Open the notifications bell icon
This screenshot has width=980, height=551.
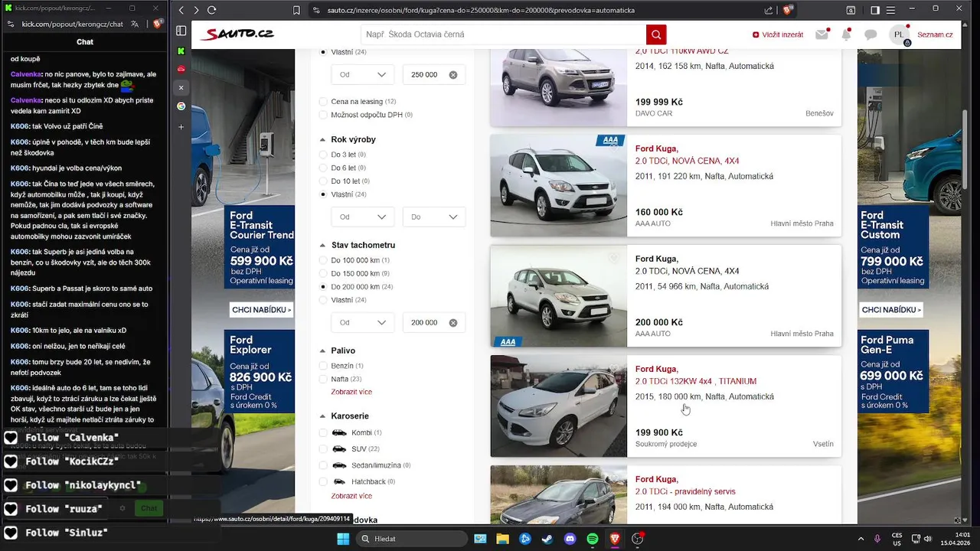pos(846,34)
